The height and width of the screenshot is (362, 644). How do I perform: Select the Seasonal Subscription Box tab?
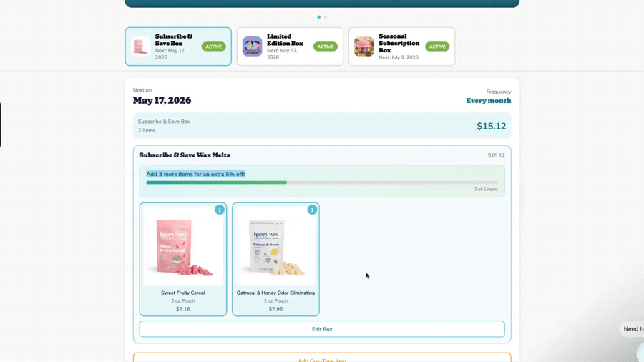(x=401, y=47)
